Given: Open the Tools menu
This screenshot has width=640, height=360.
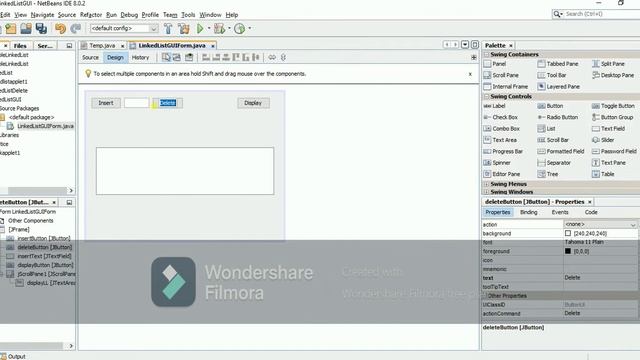Looking at the screenshot, I should 188,15.
